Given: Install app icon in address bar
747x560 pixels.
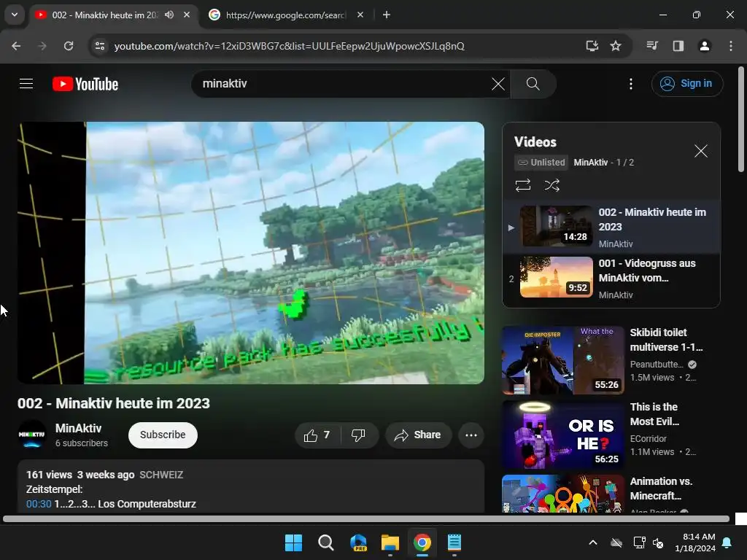Looking at the screenshot, I should 592,46.
